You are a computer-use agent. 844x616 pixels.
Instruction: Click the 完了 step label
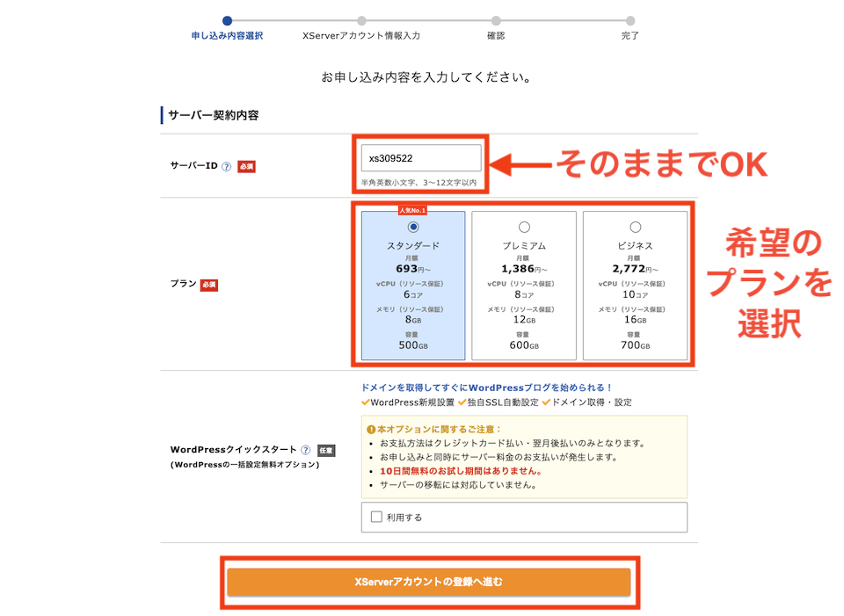coord(629,35)
